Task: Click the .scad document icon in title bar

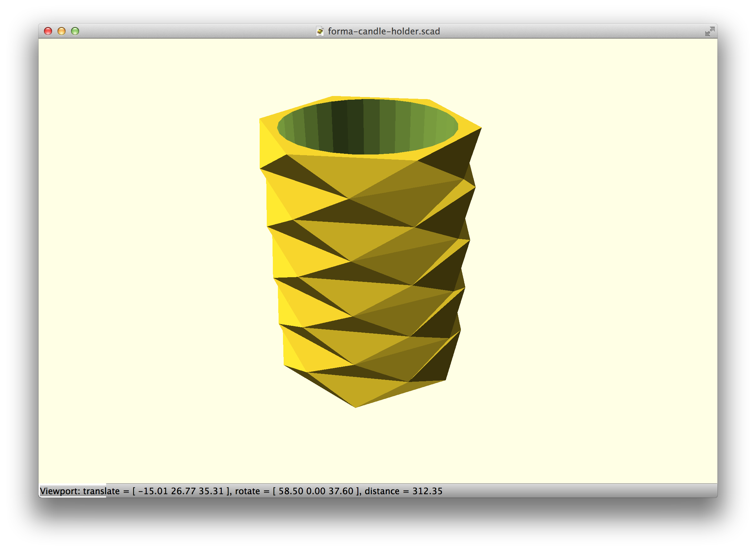Action: 320,31
